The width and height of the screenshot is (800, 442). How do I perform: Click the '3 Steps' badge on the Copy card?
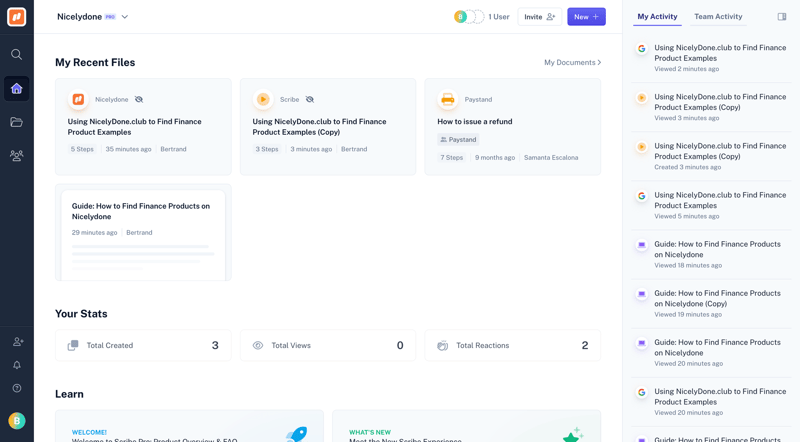[267, 149]
